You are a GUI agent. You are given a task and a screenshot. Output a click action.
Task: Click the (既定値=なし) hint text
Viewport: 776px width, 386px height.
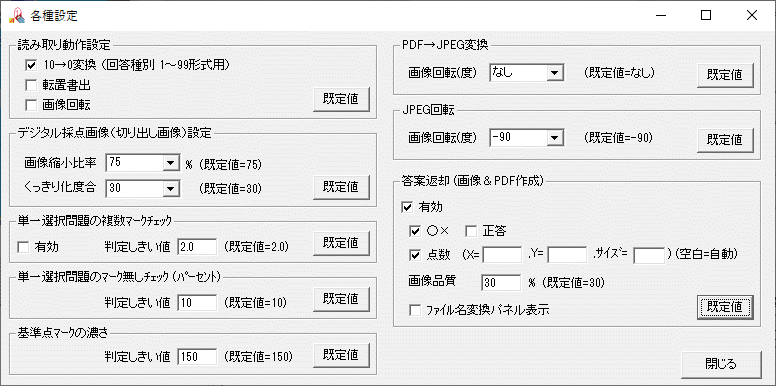(x=619, y=73)
